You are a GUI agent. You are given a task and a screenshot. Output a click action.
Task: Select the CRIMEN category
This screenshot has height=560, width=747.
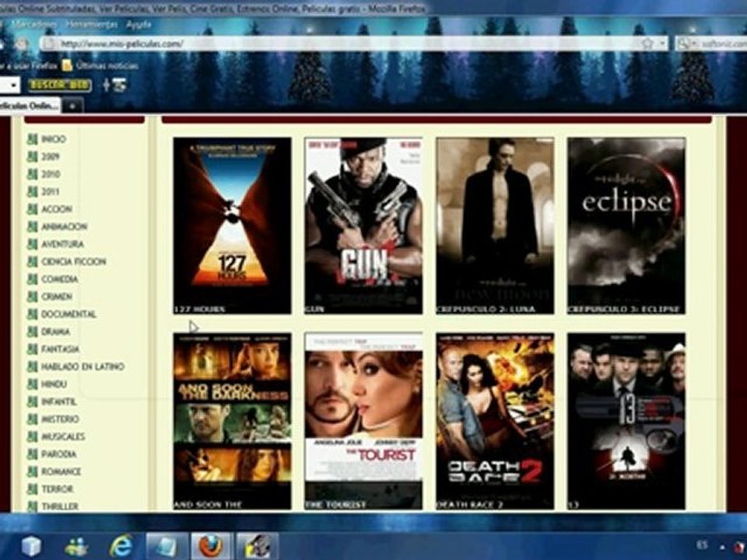point(57,296)
